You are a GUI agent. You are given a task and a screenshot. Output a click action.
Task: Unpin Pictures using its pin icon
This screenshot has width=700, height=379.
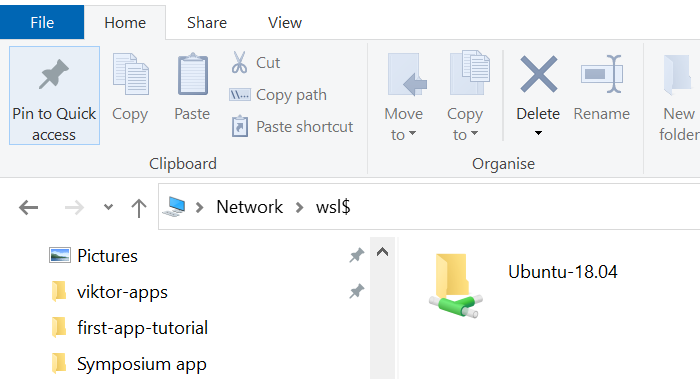pos(357,255)
